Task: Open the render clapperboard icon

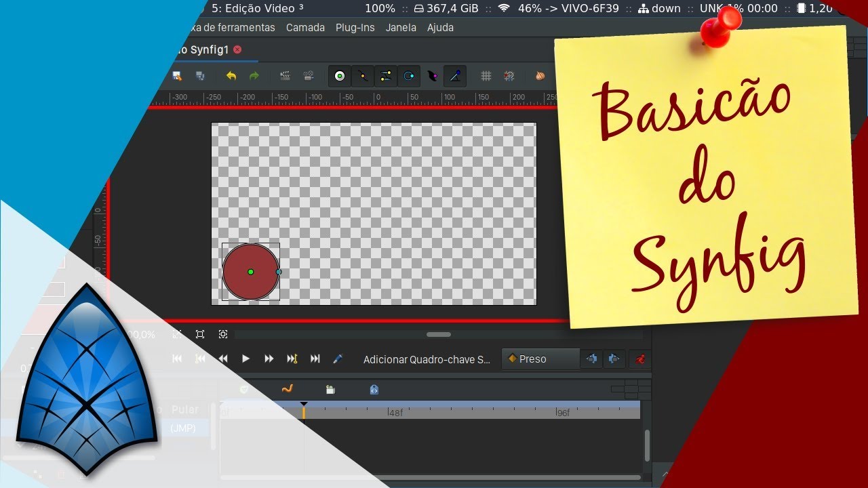Action: coord(285,76)
